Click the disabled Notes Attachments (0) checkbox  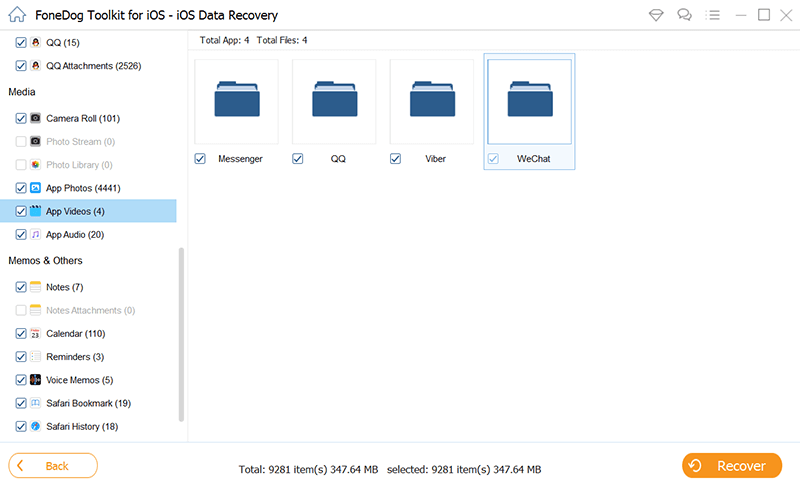pyautogui.click(x=20, y=310)
